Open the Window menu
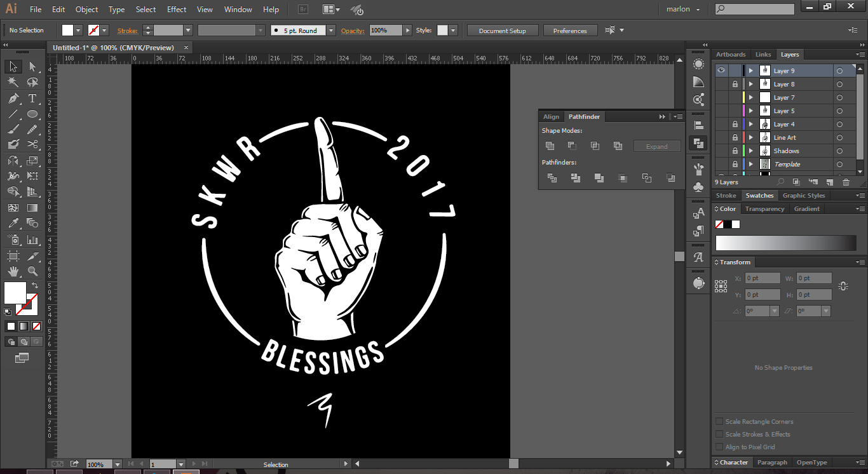The image size is (868, 474). pyautogui.click(x=238, y=9)
